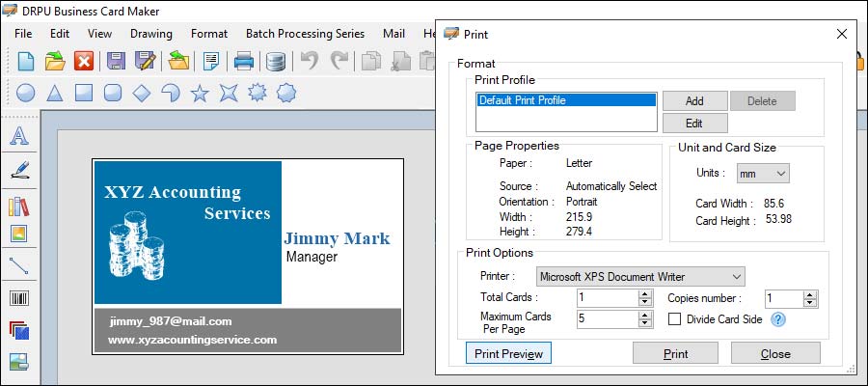Click the Delete profile button
This screenshot has height=386, width=868.
pos(762,100)
